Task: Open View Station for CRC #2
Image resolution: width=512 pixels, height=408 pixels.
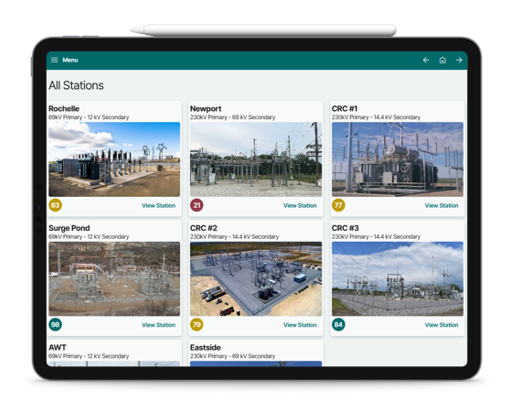Action: pos(300,325)
